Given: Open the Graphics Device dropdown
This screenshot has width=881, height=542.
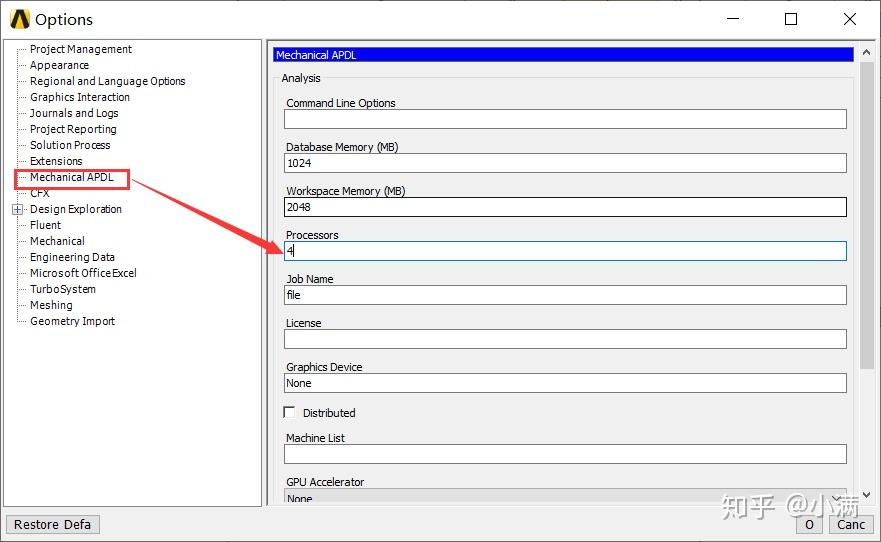Looking at the screenshot, I should tap(565, 384).
